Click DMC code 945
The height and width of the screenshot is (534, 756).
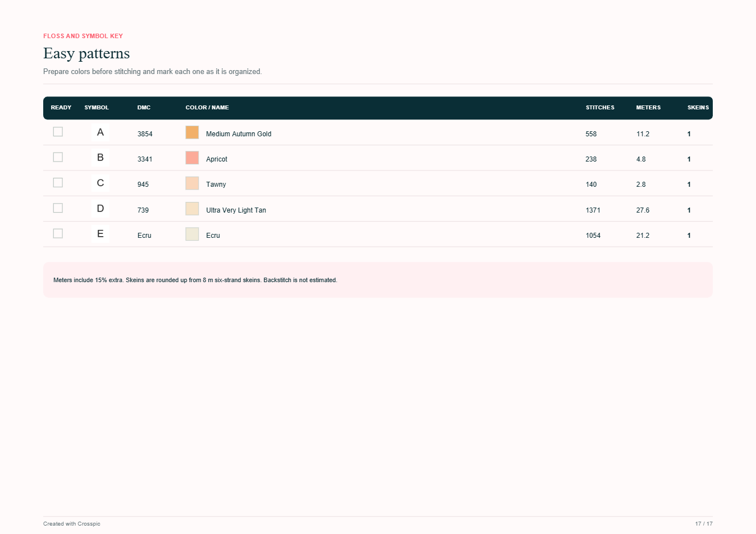coord(143,185)
